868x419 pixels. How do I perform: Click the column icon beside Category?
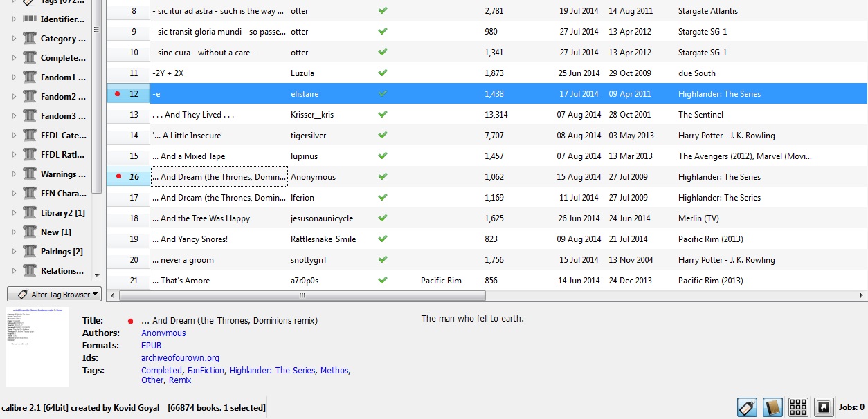tap(29, 39)
